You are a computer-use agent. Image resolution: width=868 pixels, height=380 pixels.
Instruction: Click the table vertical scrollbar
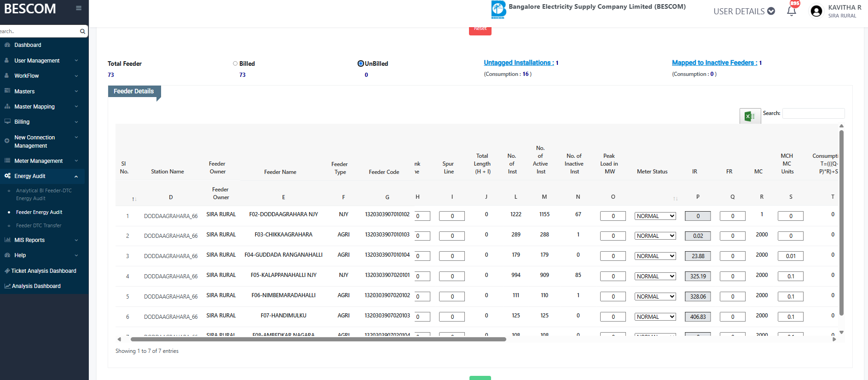click(x=841, y=223)
